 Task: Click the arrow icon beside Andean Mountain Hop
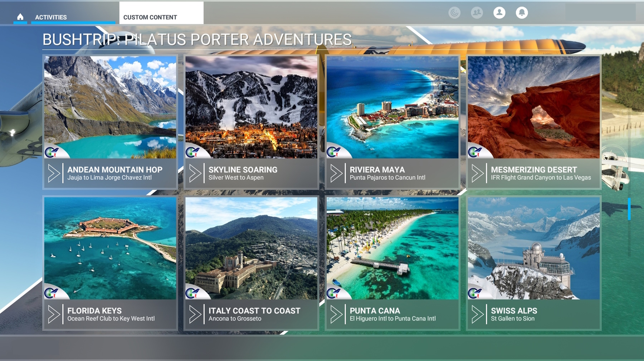pyautogui.click(x=54, y=173)
